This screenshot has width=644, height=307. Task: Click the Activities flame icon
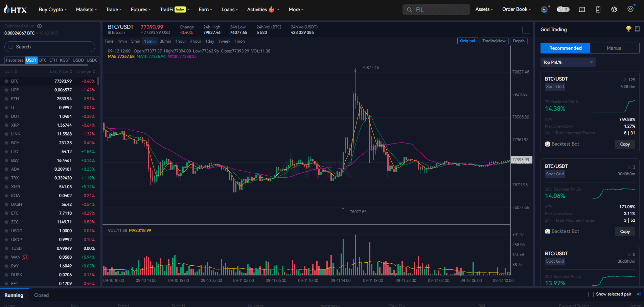271,9
